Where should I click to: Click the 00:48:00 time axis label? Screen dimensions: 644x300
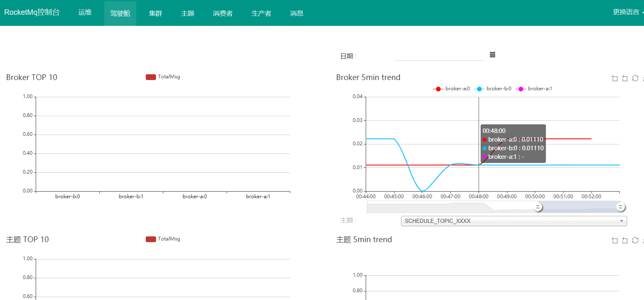pos(479,197)
